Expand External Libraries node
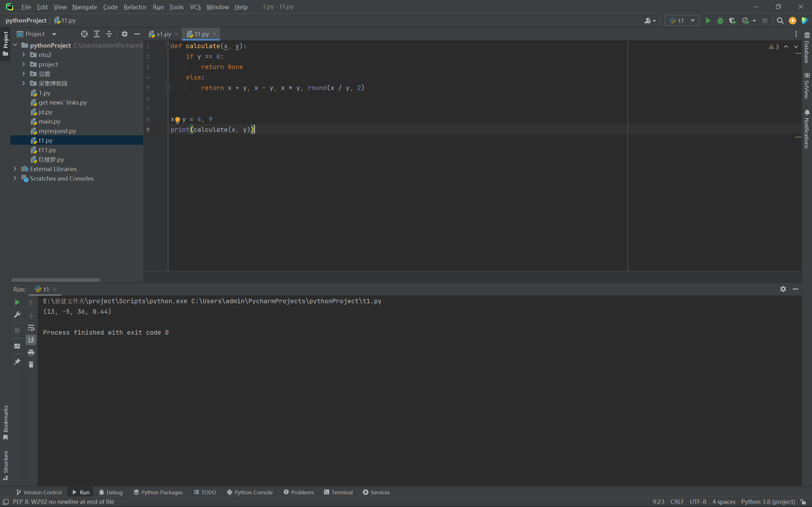 click(x=15, y=169)
